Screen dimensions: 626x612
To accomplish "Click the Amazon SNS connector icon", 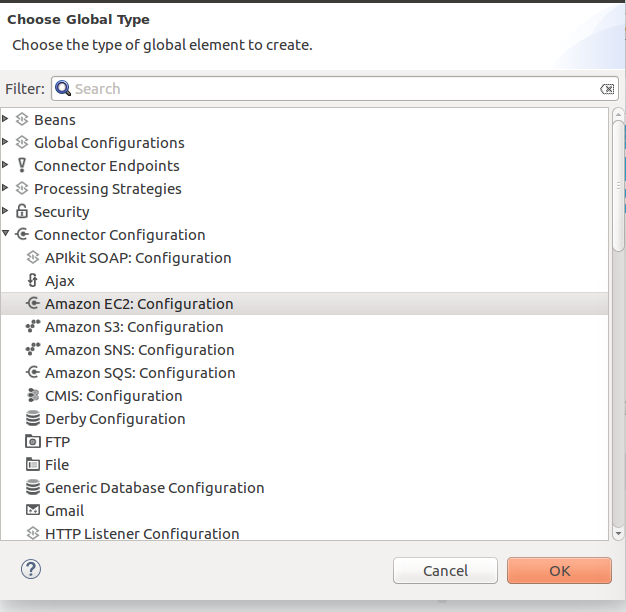I will click(33, 349).
